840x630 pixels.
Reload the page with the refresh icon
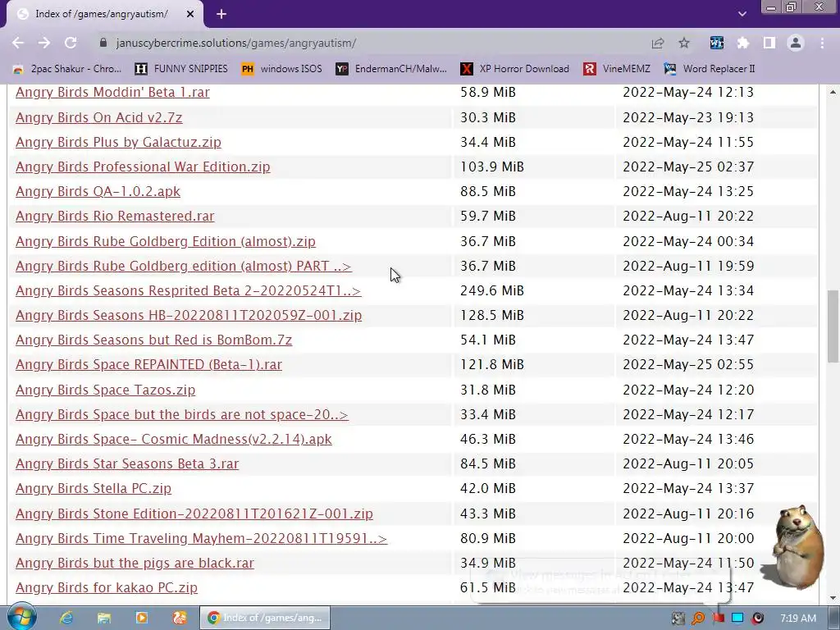click(x=71, y=43)
